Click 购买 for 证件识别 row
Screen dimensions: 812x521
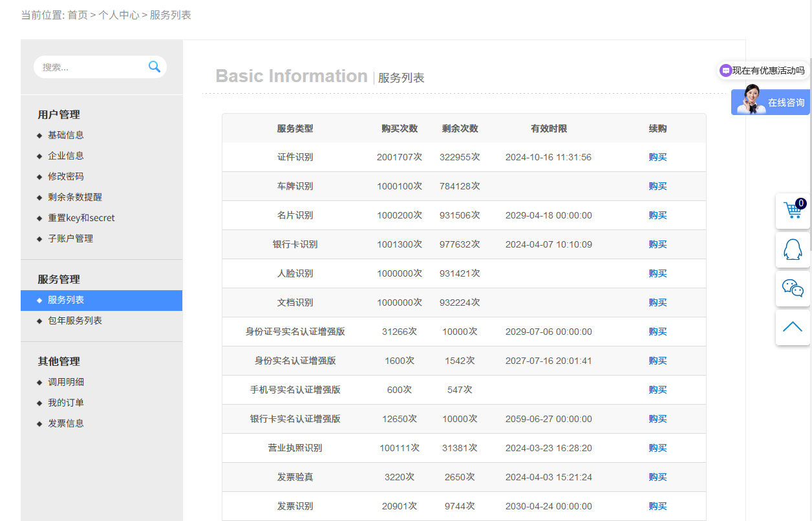[657, 157]
